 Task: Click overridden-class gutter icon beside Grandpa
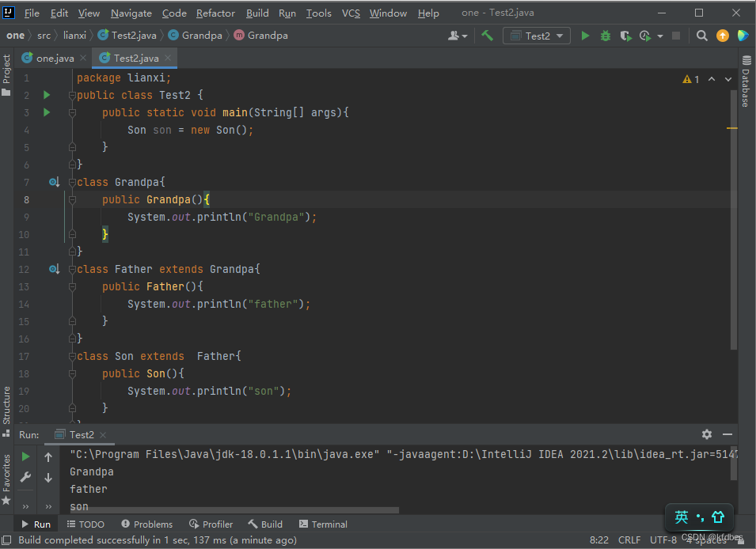point(54,182)
